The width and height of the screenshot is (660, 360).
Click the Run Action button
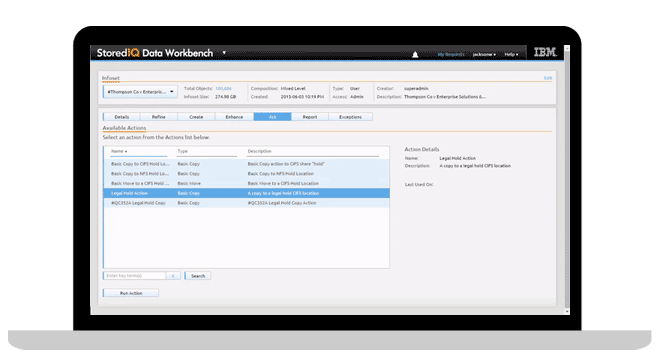tap(131, 293)
